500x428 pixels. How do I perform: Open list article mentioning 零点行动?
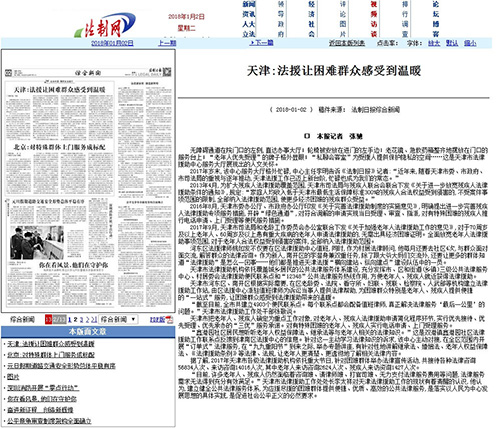pos(43,388)
